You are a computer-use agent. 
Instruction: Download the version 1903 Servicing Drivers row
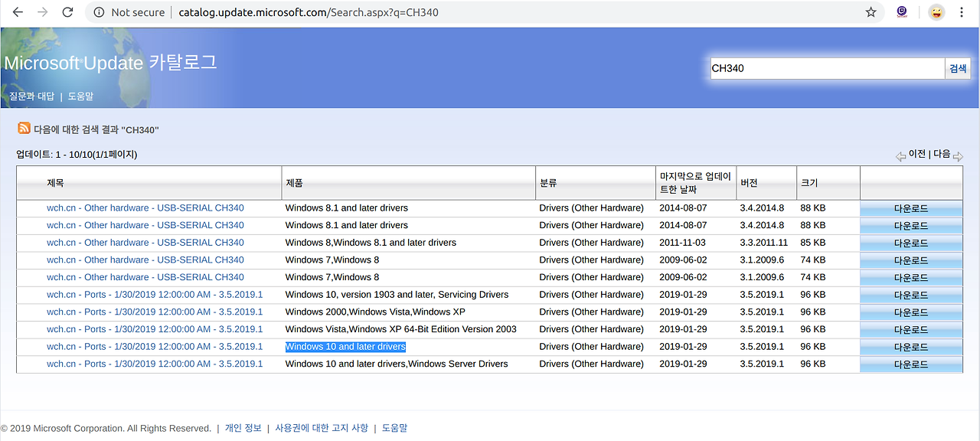coord(911,295)
